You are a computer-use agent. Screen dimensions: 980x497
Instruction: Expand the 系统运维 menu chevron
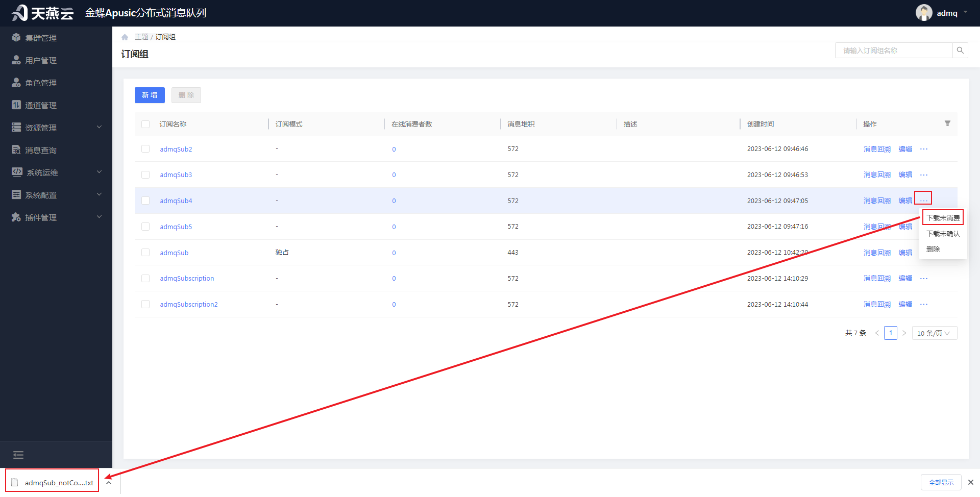click(x=100, y=172)
